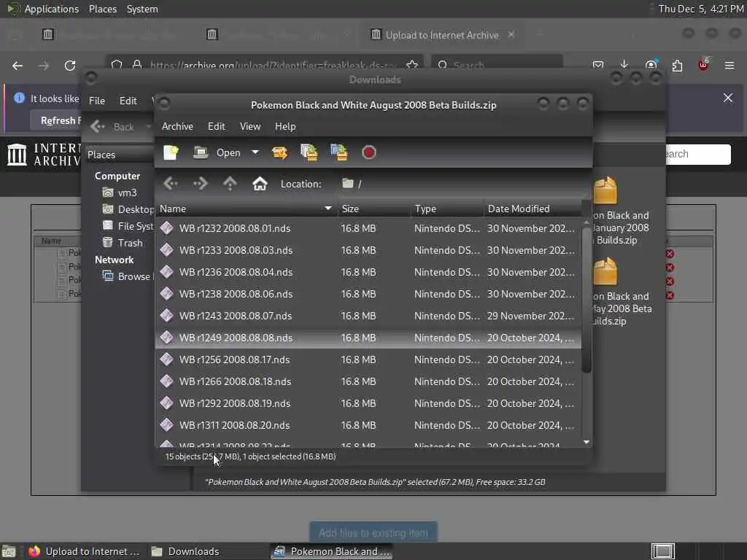Click Back button in Downloads window
The height and width of the screenshot is (560, 747).
point(113,127)
